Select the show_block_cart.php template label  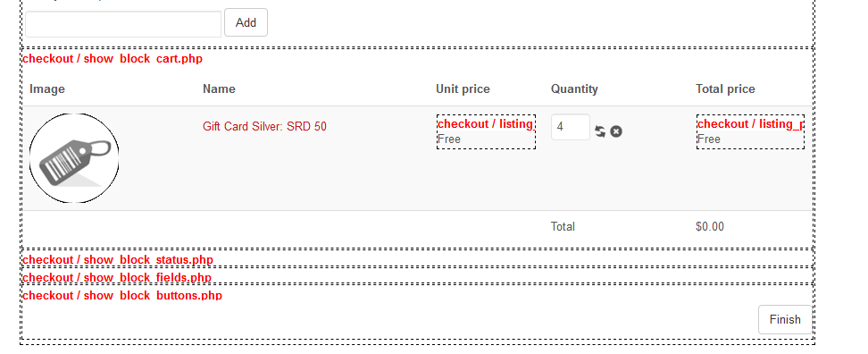pos(113,59)
